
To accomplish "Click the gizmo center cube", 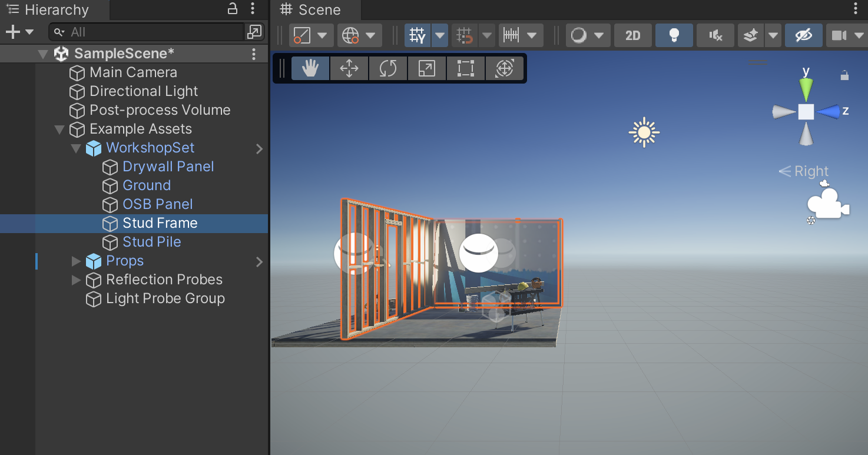I will [x=806, y=112].
